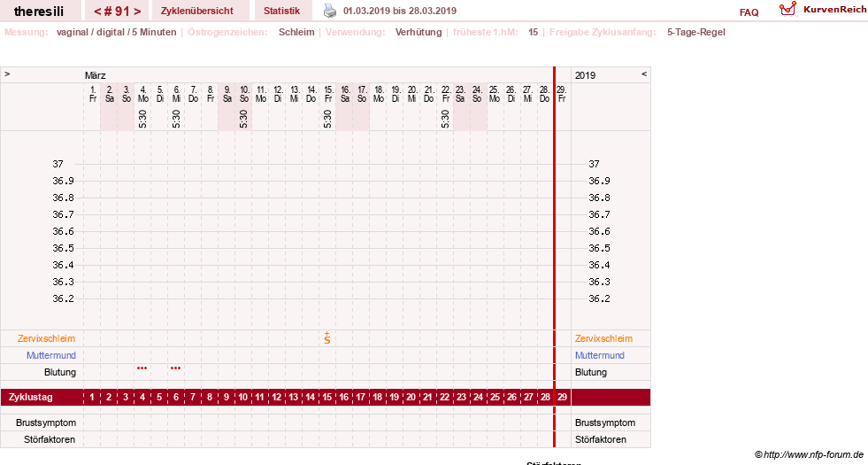Screen dimensions: 868x465
Task: Click the 5:30 time under 10. So
Action: 243,120
